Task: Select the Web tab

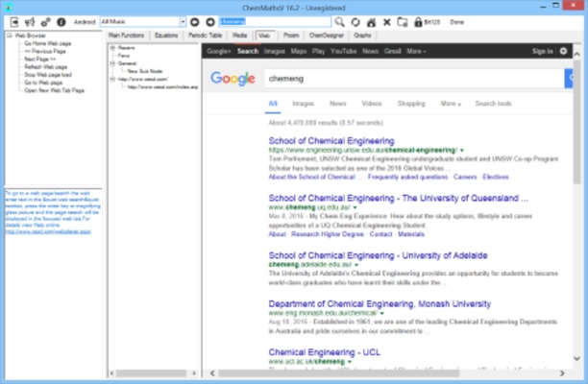Action: [x=265, y=36]
